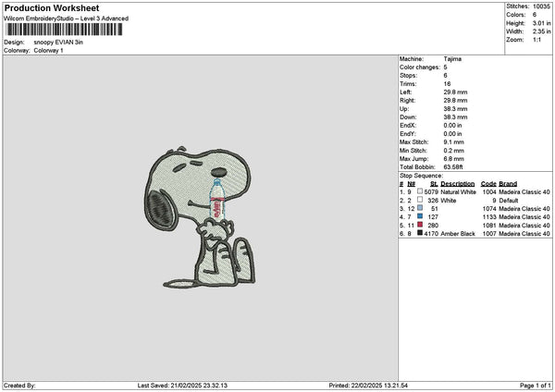The width and height of the screenshot is (555, 392).
Task: Click the 'Page 1 of 1' indicator
Action: (x=536, y=386)
